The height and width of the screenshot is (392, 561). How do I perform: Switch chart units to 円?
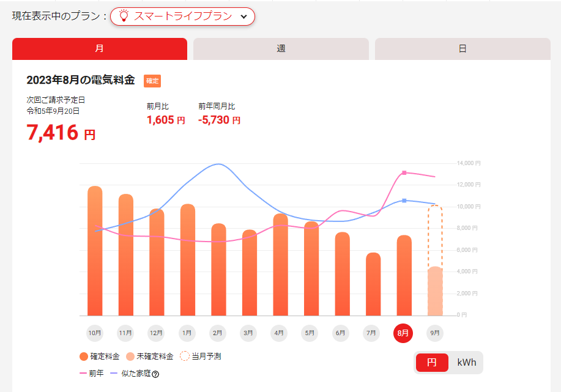[x=432, y=363]
